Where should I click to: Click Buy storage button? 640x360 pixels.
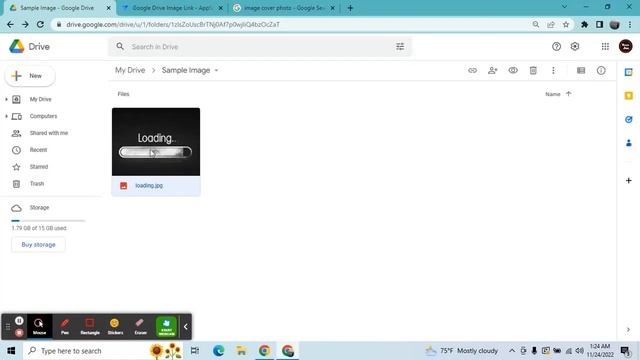click(x=38, y=244)
